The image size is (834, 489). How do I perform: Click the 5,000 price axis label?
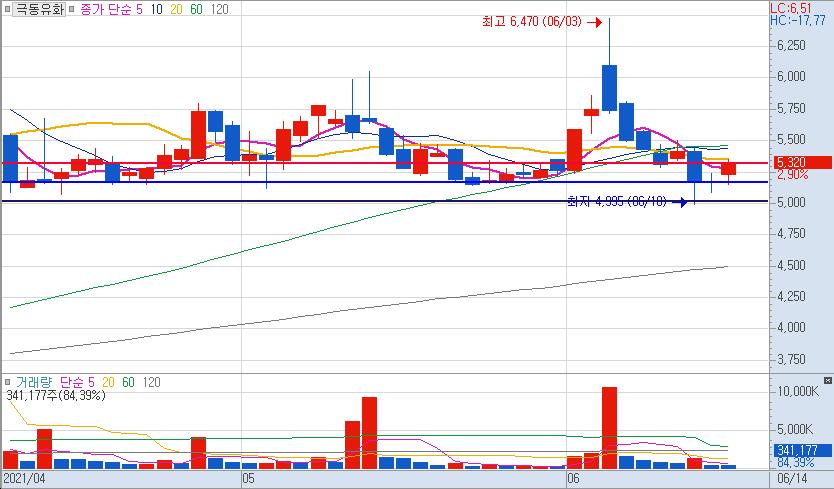click(x=791, y=202)
